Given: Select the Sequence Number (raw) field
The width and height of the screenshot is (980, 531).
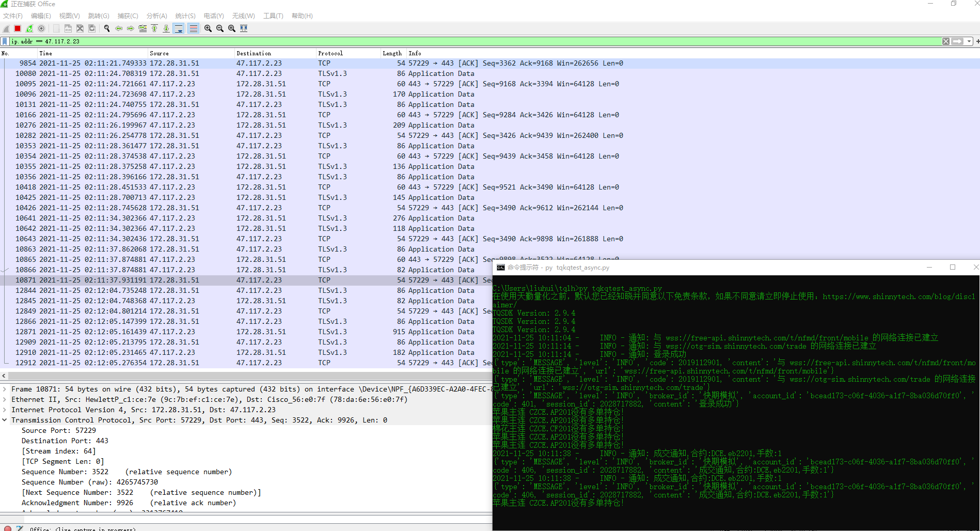Looking at the screenshot, I should coord(90,482).
